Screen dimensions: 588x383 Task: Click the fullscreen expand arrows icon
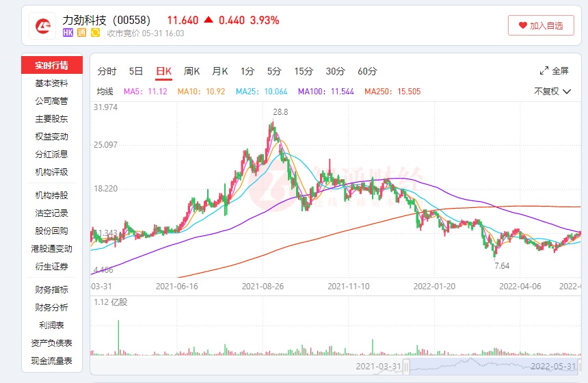[x=544, y=70]
